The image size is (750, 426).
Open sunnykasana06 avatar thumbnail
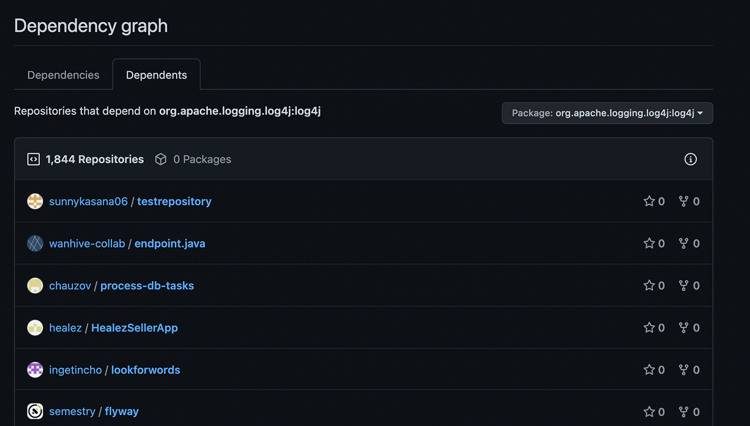(35, 201)
